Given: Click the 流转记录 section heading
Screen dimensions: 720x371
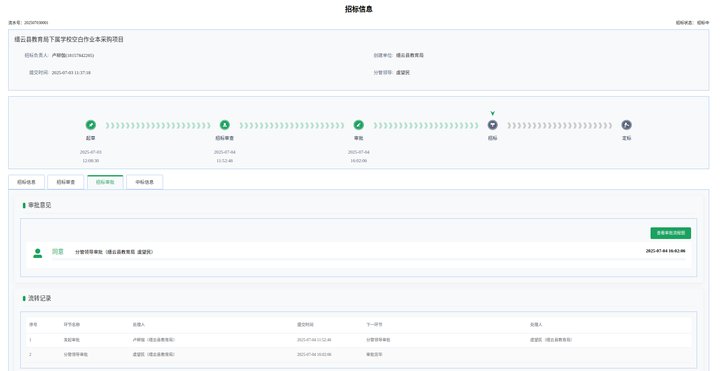Looking at the screenshot, I should (39, 298).
